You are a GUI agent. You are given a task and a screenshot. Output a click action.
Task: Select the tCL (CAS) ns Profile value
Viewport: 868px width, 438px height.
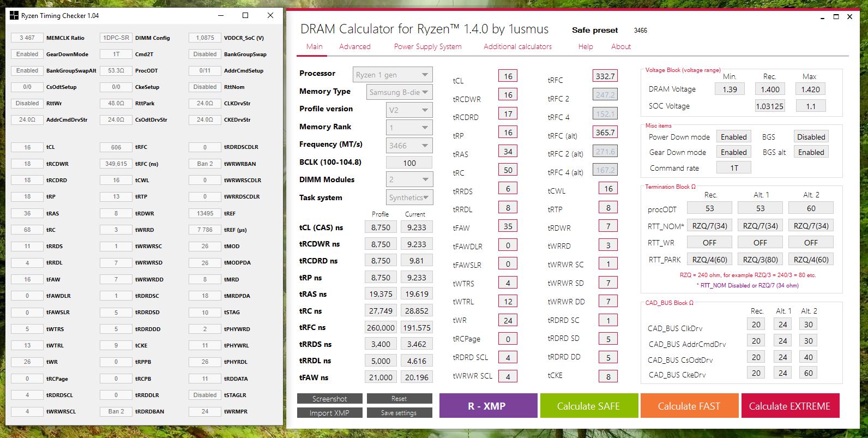(381, 227)
